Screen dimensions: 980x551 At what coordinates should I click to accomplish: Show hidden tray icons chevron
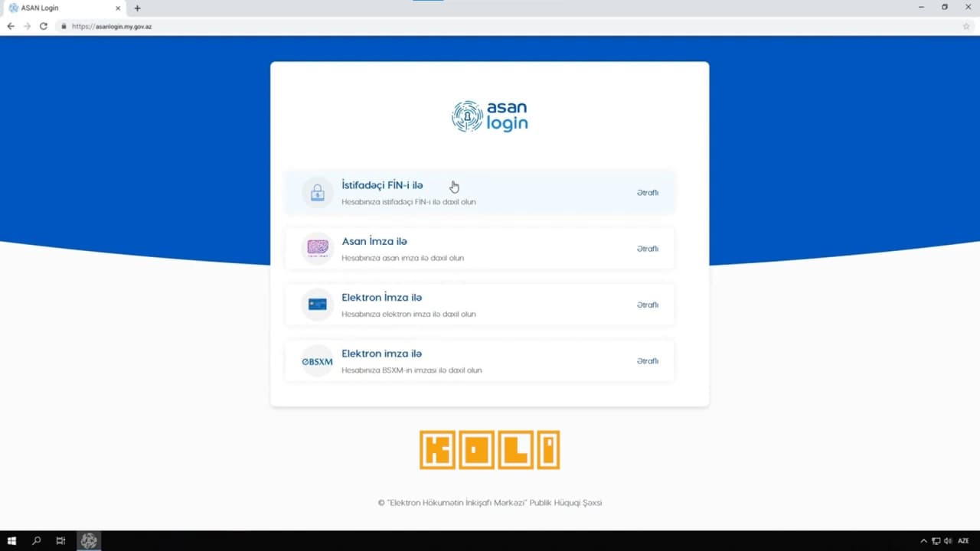(923, 541)
